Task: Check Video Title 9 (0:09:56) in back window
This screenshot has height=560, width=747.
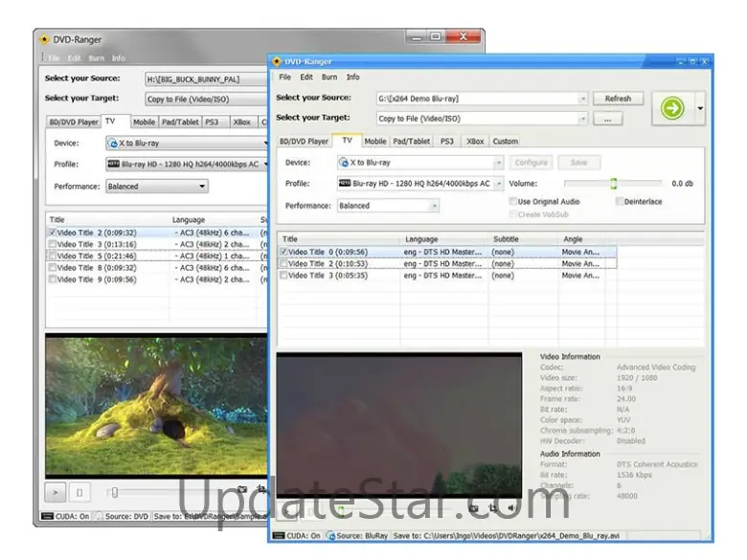Action: coord(53,280)
